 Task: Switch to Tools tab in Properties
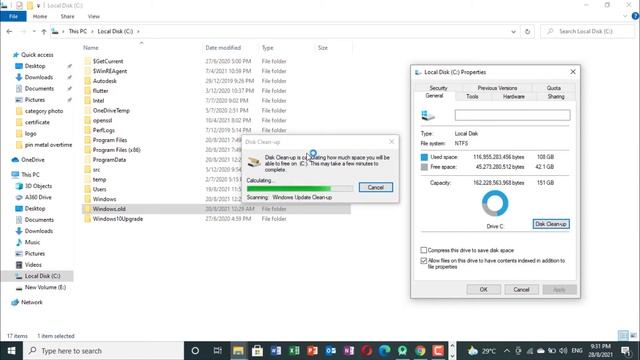click(x=472, y=97)
